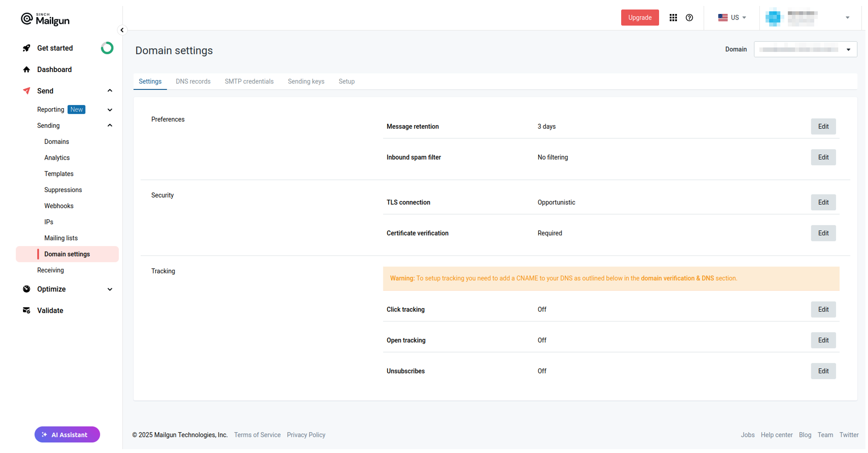Expand the Reporting submenu chevron

tap(110, 110)
